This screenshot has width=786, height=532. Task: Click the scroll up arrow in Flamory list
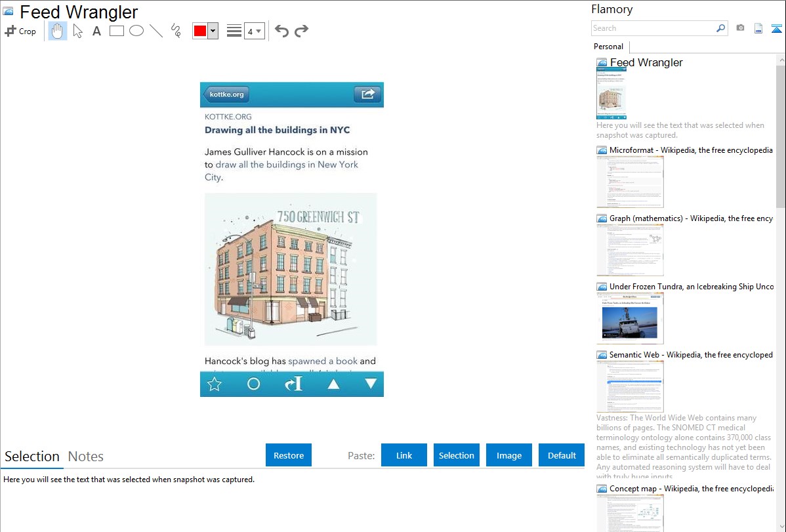(781, 60)
